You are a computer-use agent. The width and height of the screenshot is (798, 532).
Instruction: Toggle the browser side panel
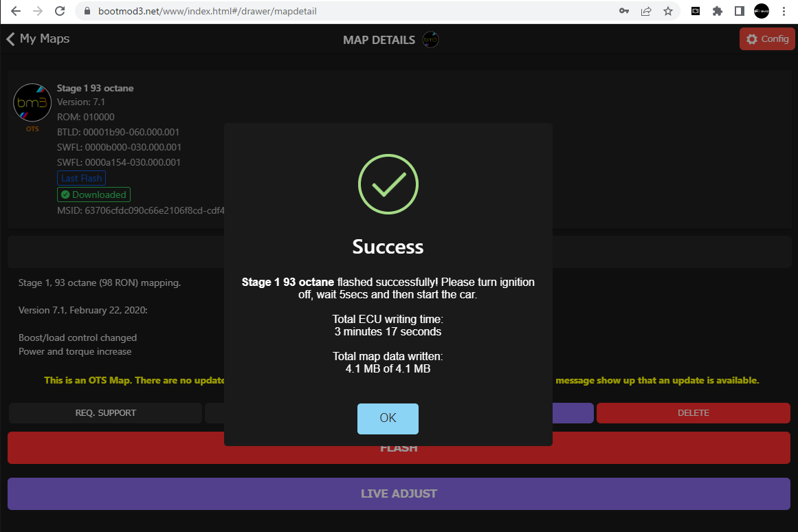click(x=740, y=11)
